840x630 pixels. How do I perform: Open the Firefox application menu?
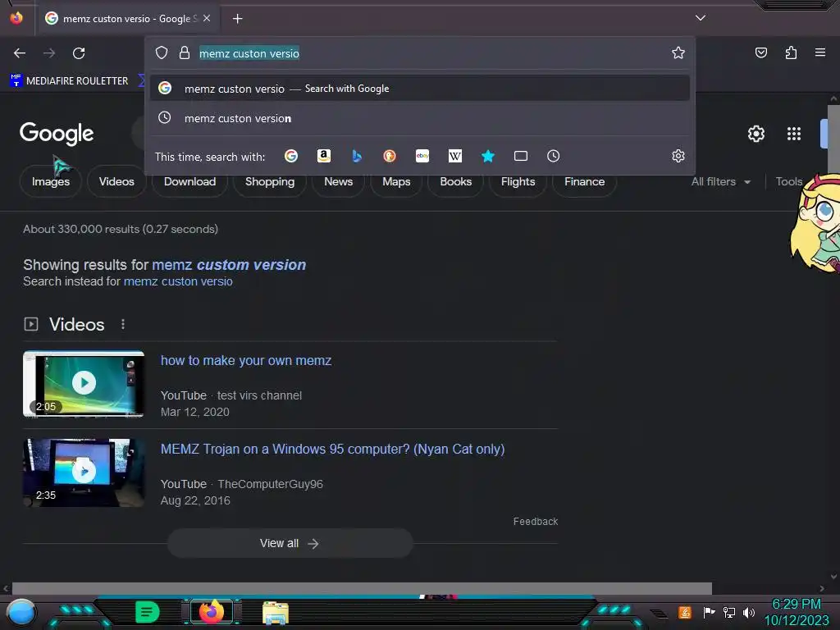[820, 52]
